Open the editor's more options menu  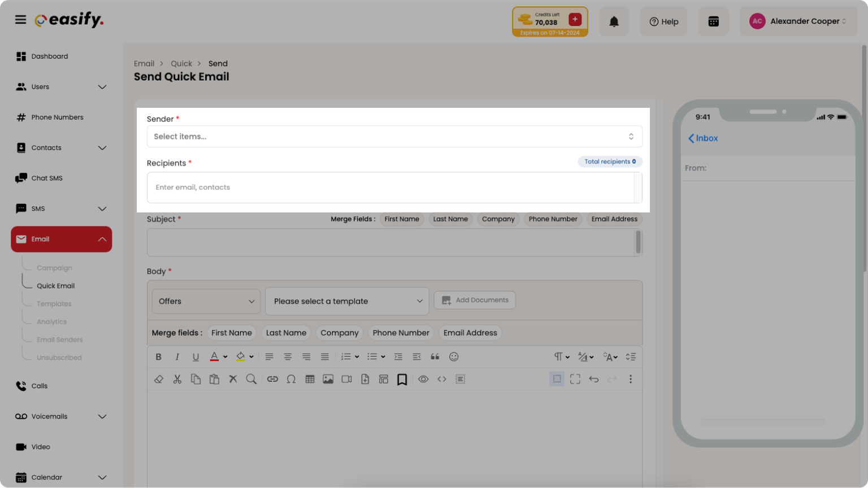click(x=631, y=380)
